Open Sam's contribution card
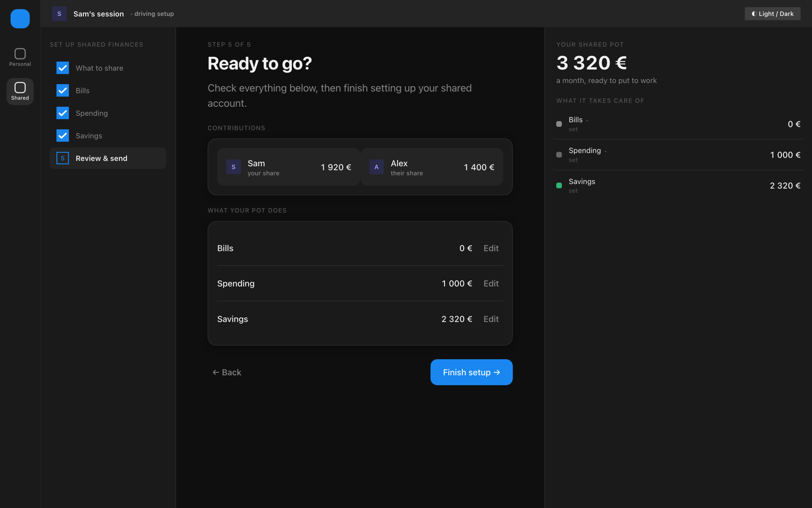 pyautogui.click(x=289, y=167)
